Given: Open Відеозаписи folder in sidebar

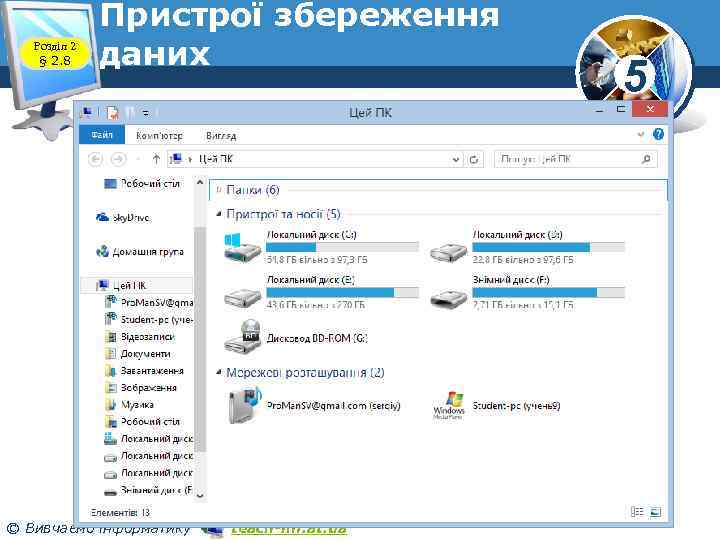Looking at the screenshot, I should click(140, 337).
